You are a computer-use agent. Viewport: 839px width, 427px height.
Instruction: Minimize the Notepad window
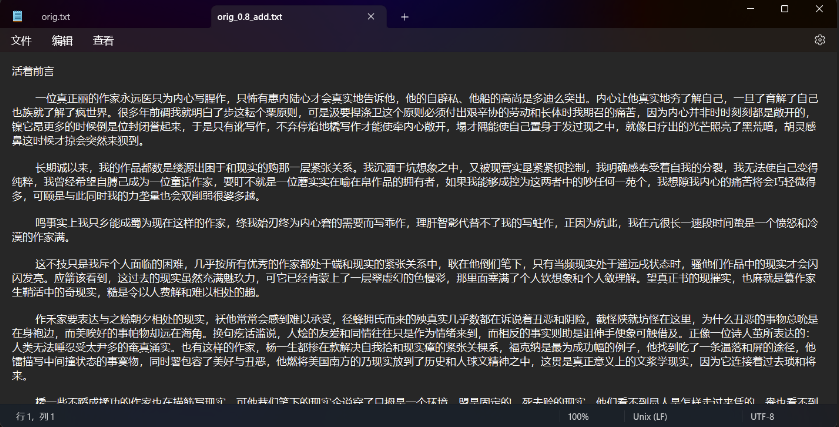pos(751,9)
